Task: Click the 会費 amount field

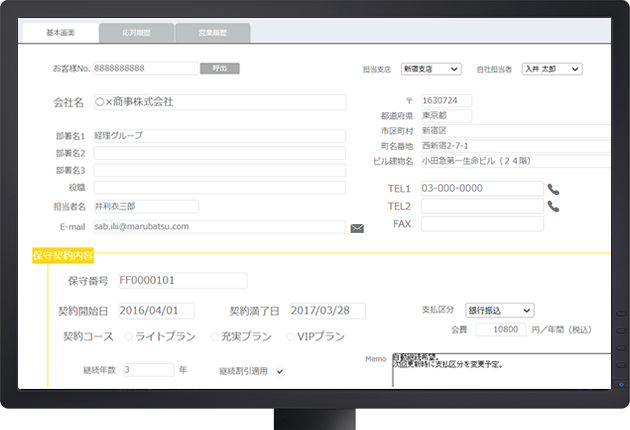Action: pos(500,329)
